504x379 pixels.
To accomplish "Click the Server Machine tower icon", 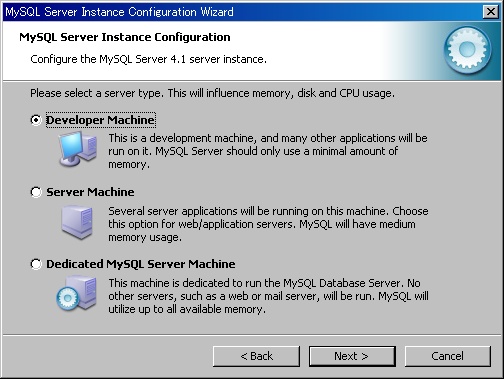I will point(77,222).
